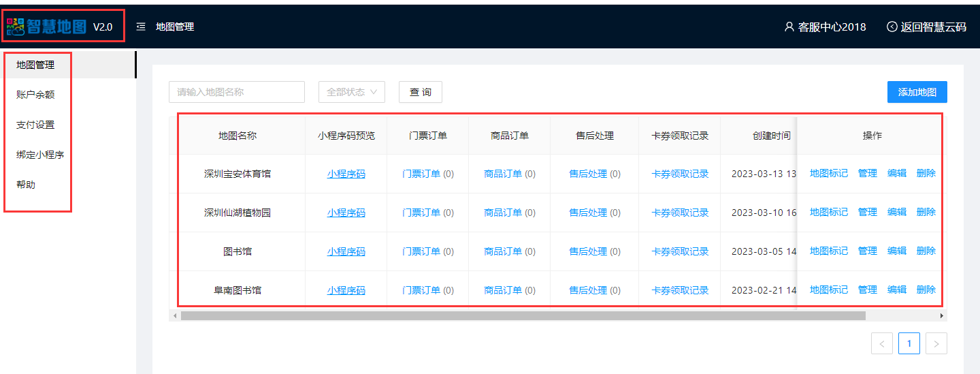Image resolution: width=980 pixels, height=374 pixels.
Task: Click the 返回智慧云码 back arrow icon
Action: pos(892,27)
